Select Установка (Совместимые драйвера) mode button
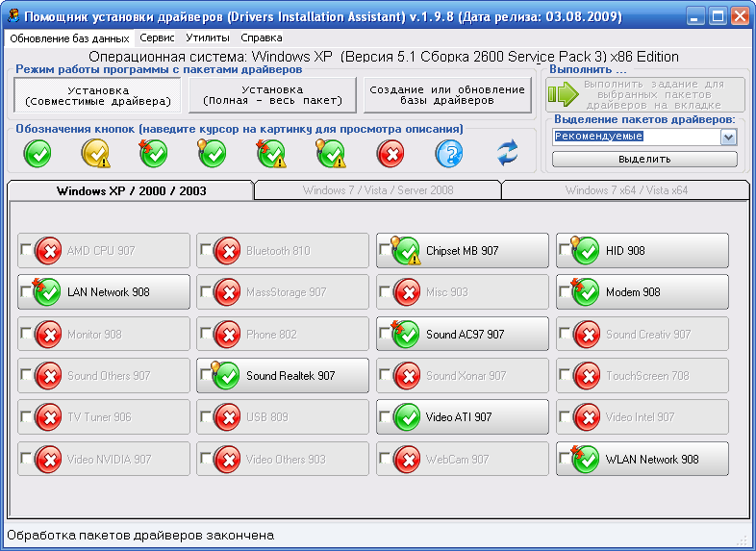The height and width of the screenshot is (551, 756). pos(98,95)
